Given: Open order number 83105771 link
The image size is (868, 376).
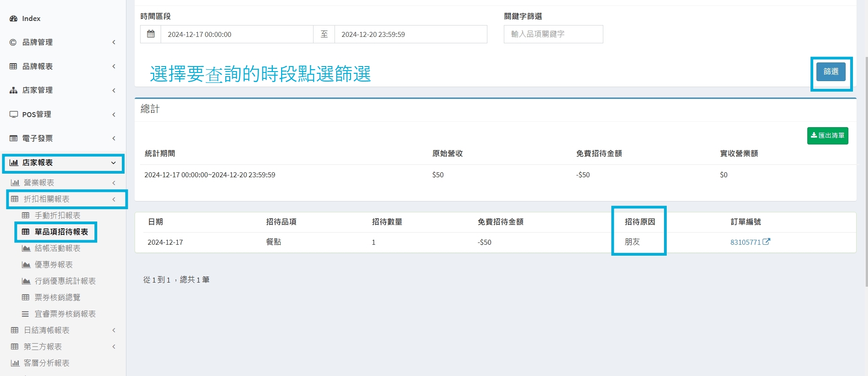Looking at the screenshot, I should (745, 242).
